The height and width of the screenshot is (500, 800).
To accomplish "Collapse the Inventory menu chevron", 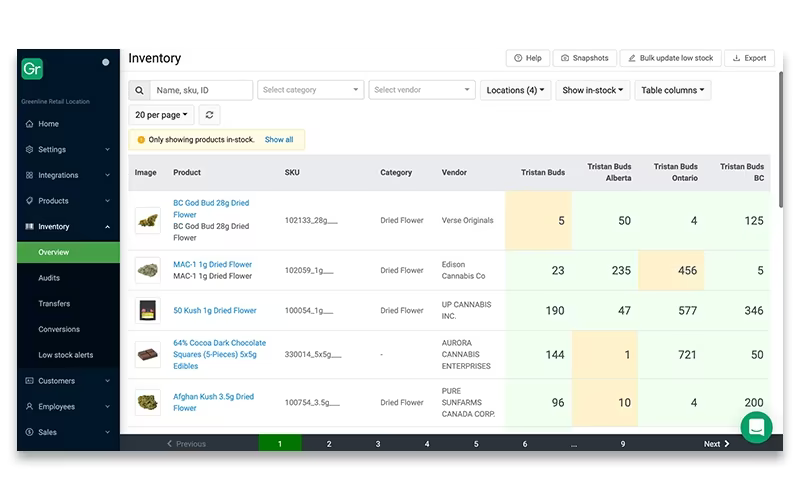I will pyautogui.click(x=107, y=227).
